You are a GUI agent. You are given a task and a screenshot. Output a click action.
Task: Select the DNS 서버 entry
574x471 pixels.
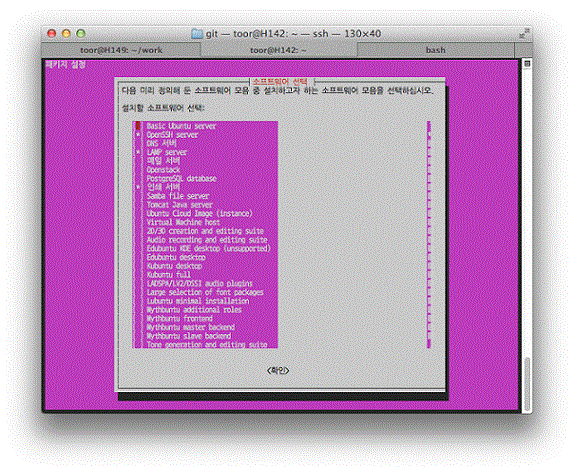click(161, 143)
